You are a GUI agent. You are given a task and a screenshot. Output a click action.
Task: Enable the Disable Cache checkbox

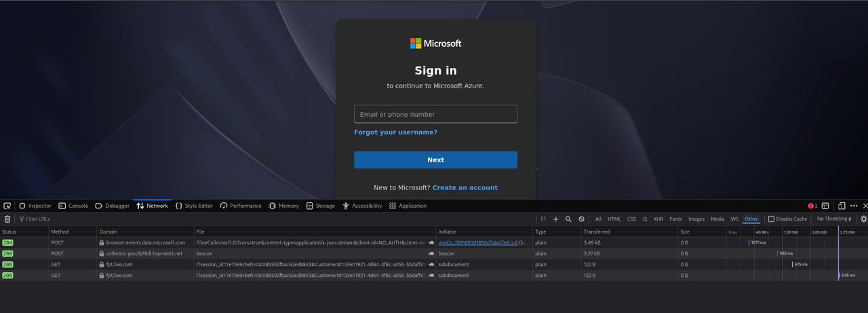click(771, 219)
